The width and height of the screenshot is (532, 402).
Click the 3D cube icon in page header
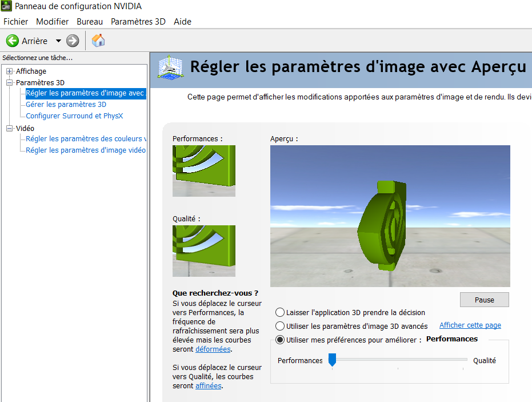[x=171, y=67]
